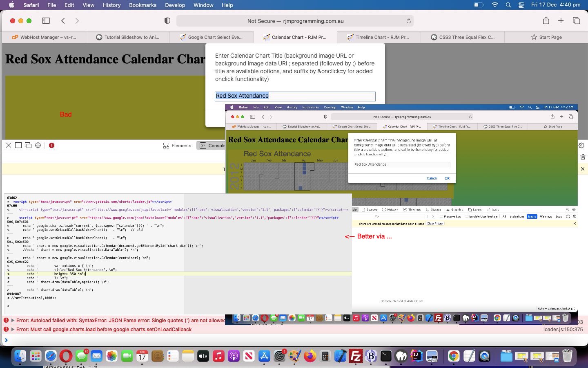The height and width of the screenshot is (368, 588).
Task: Click the Red Sox Attendance title field
Action: [x=295, y=96]
